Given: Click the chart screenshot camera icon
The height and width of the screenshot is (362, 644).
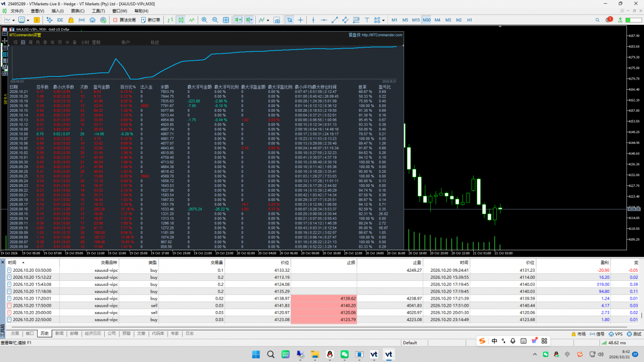Looking at the screenshot, I should (x=277, y=20).
